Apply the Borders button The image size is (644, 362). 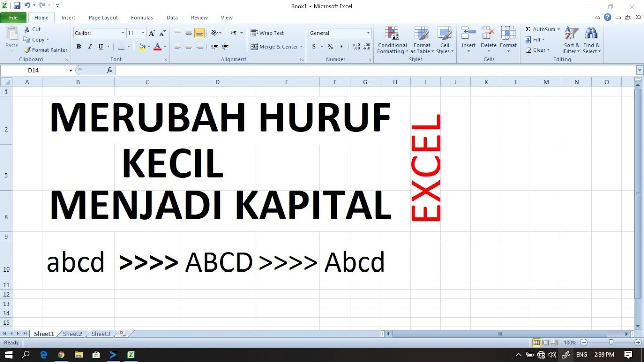121,47
